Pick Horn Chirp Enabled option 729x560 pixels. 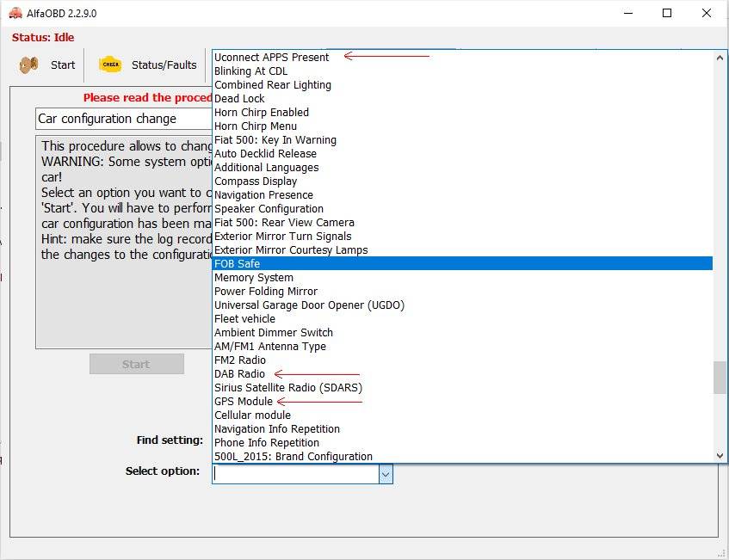click(462, 113)
